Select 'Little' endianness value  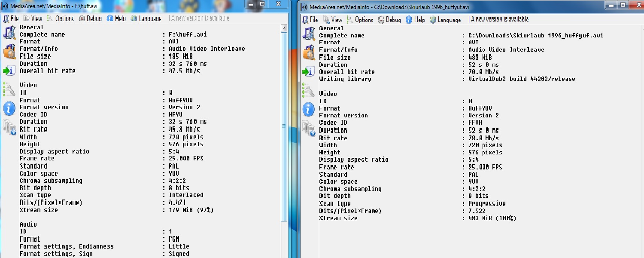pos(179,246)
